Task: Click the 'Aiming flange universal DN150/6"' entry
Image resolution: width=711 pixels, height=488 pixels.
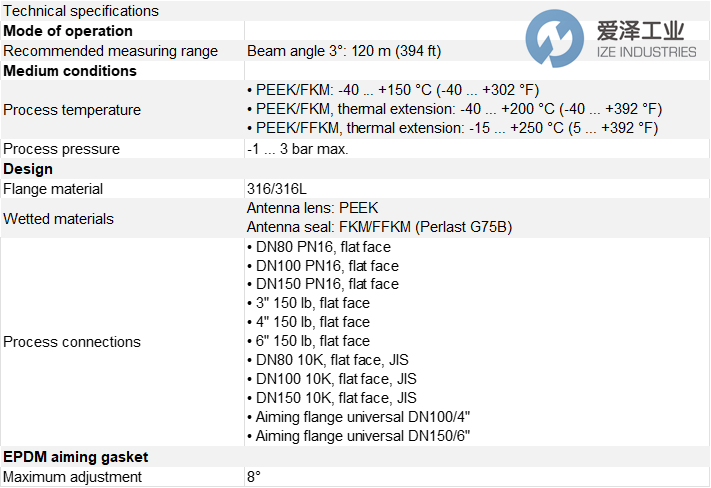Action: (x=358, y=436)
